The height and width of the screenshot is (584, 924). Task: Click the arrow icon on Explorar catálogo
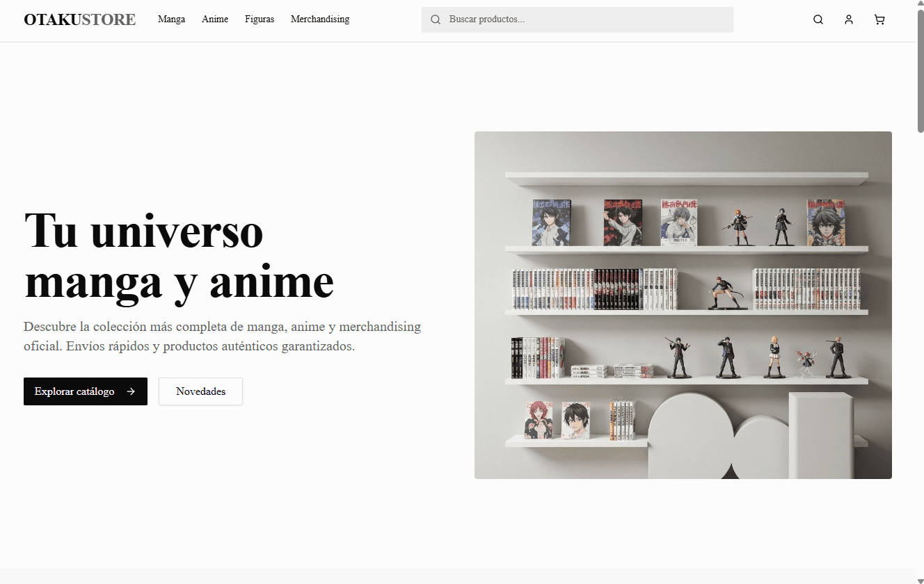132,391
